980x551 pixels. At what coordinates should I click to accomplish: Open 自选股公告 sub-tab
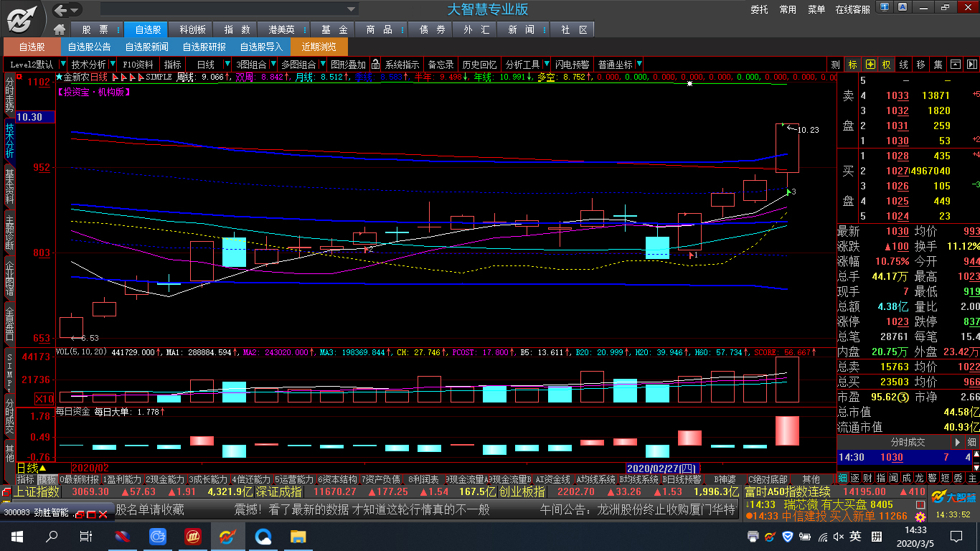pos(90,47)
